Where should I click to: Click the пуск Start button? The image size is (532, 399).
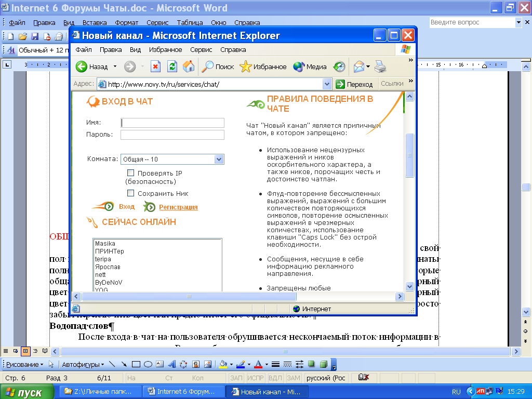tap(26, 392)
